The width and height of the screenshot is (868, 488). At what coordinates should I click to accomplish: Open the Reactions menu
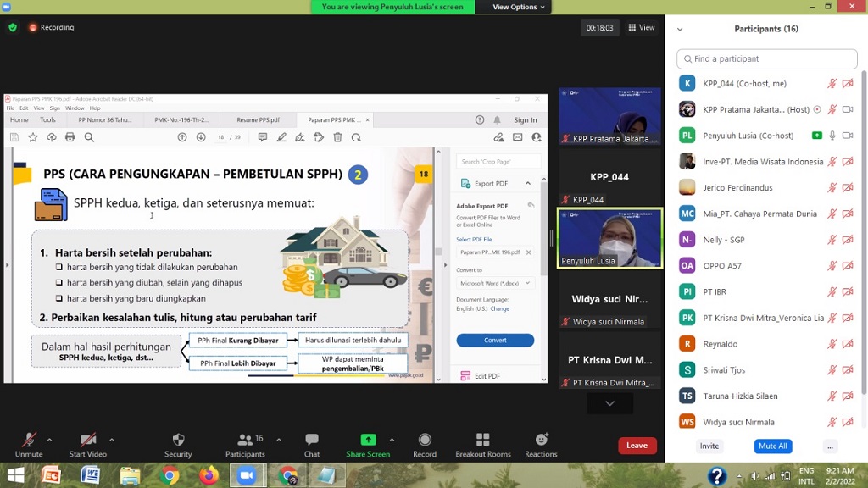tap(541, 440)
